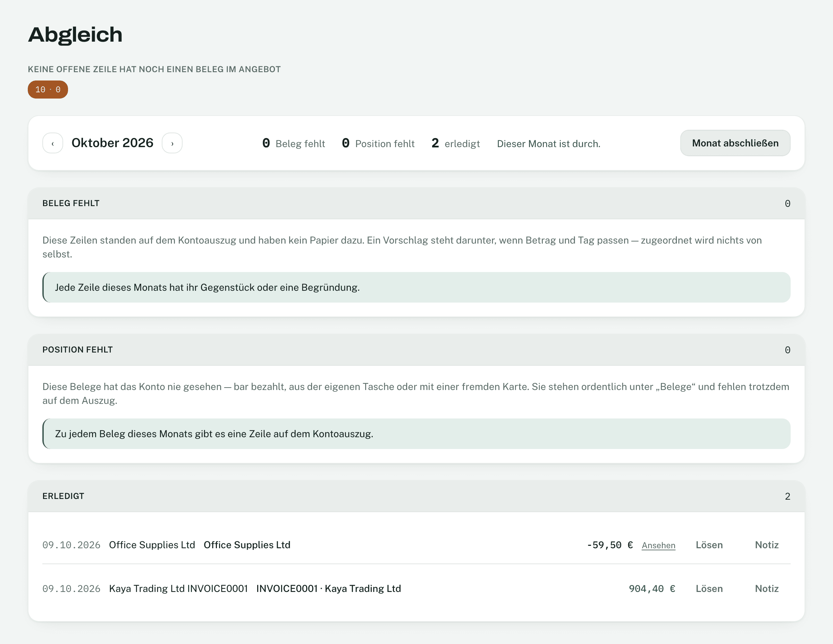Go to previous month arrow
This screenshot has width=833, height=644.
[53, 143]
